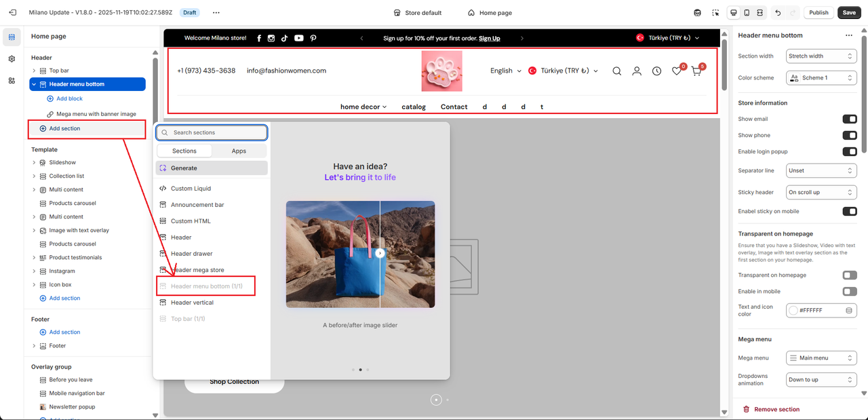Screen dimensions: 868x420
Task: Click the Facebook icon in the top bar preview
Action: coord(259,38)
